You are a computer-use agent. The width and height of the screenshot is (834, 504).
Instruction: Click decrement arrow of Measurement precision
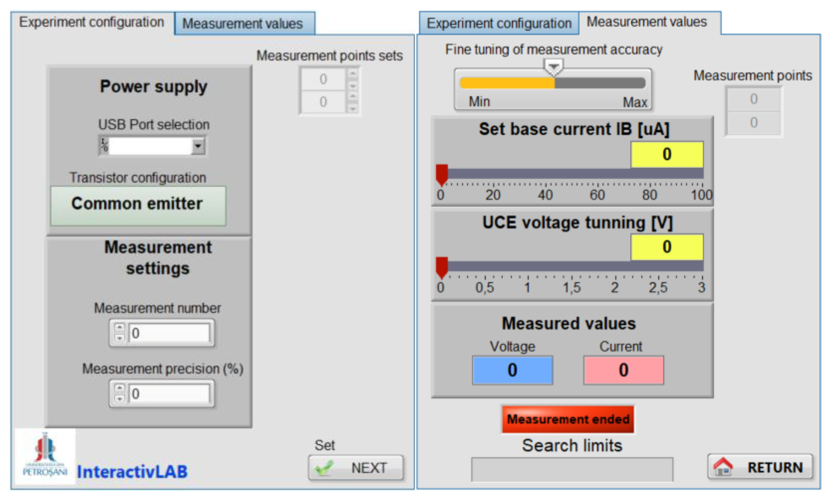119,399
